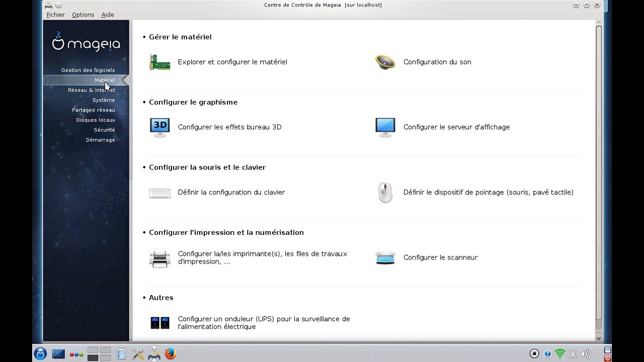
Task: Click the monitor icon for serveur d'affichage
Action: [385, 127]
